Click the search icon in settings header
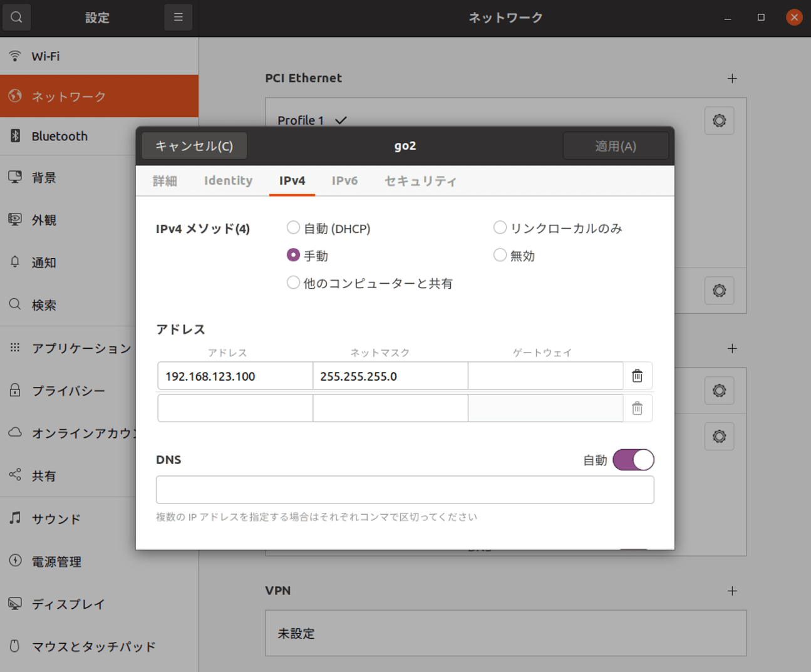 [17, 18]
